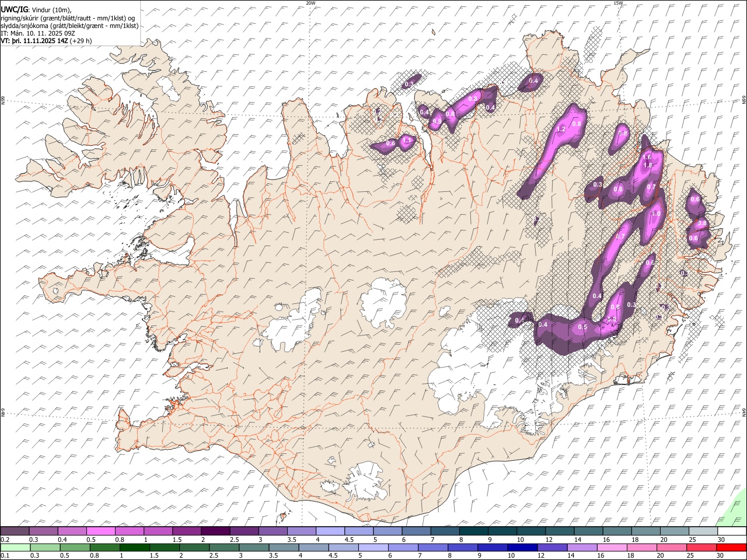Pick the rain scale swatch starting at 14
This screenshot has width=747, height=560.
pyautogui.click(x=582, y=547)
